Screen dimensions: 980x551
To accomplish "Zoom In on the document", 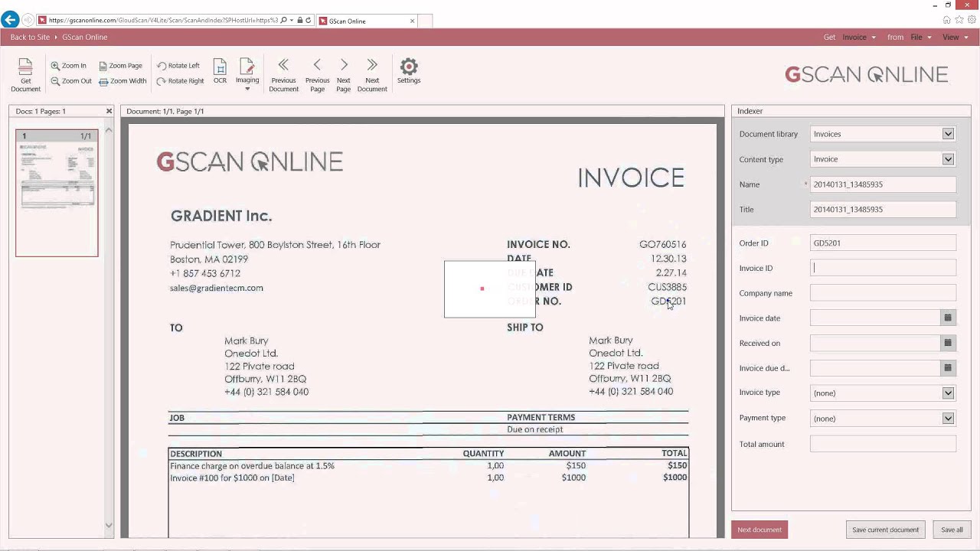I will coord(68,66).
